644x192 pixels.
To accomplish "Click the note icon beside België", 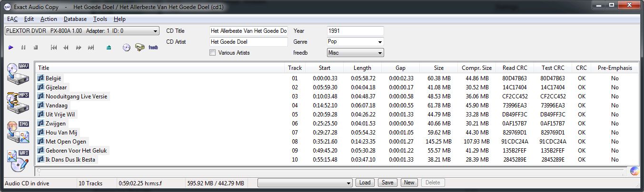I will [41, 78].
